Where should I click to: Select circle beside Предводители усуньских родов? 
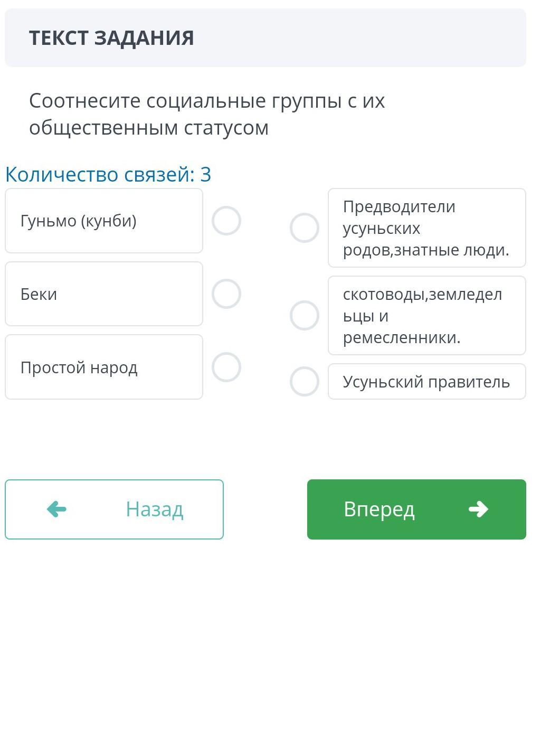tap(305, 228)
